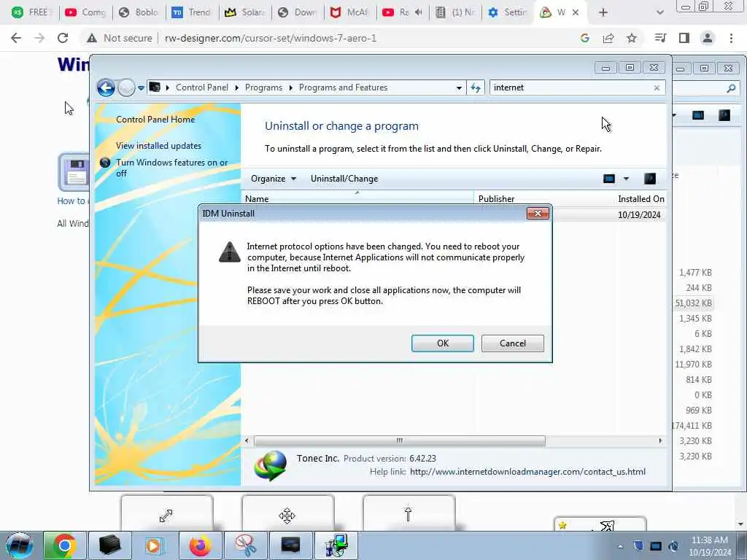Click the Google icon in the address bar

coord(585,38)
